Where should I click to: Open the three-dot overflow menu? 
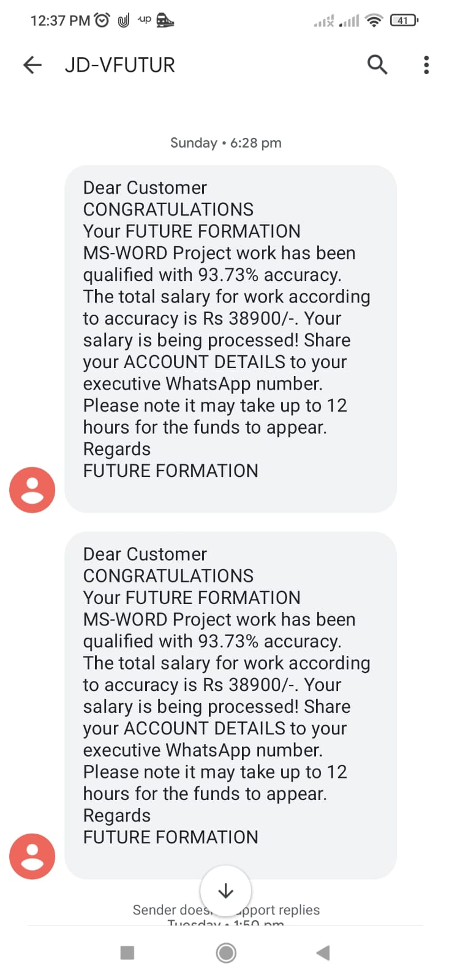point(426,65)
